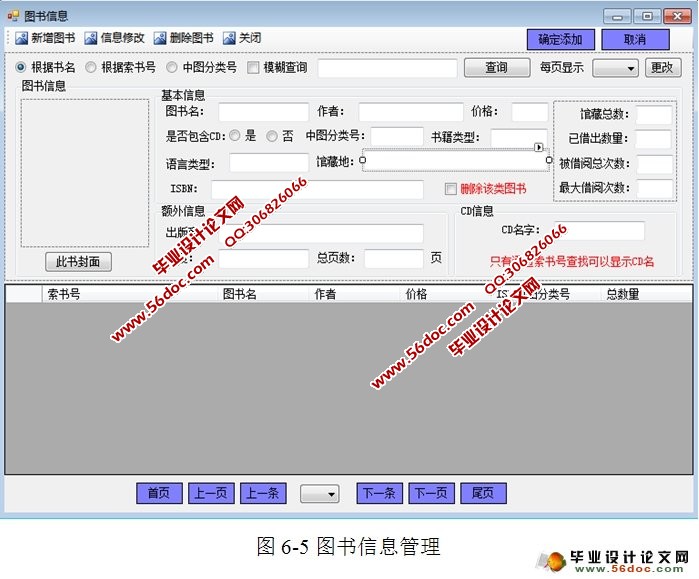Click the 查询 button

click(497, 68)
